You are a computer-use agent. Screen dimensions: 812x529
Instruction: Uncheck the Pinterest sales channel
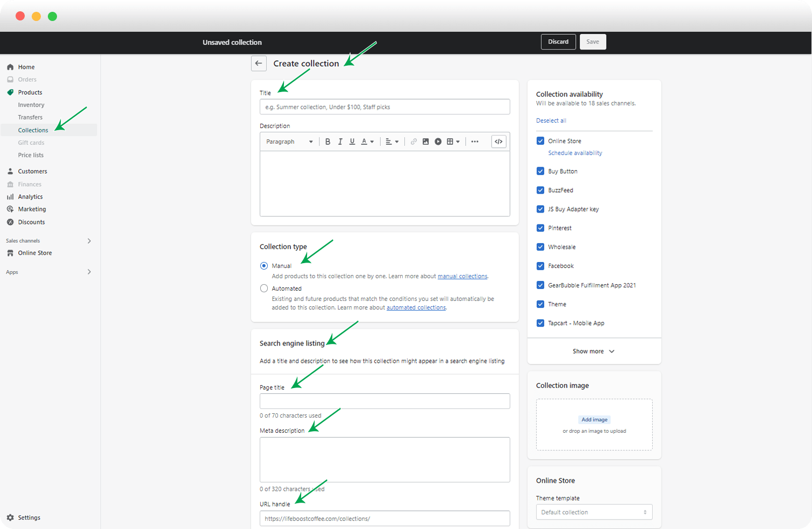[x=540, y=228]
